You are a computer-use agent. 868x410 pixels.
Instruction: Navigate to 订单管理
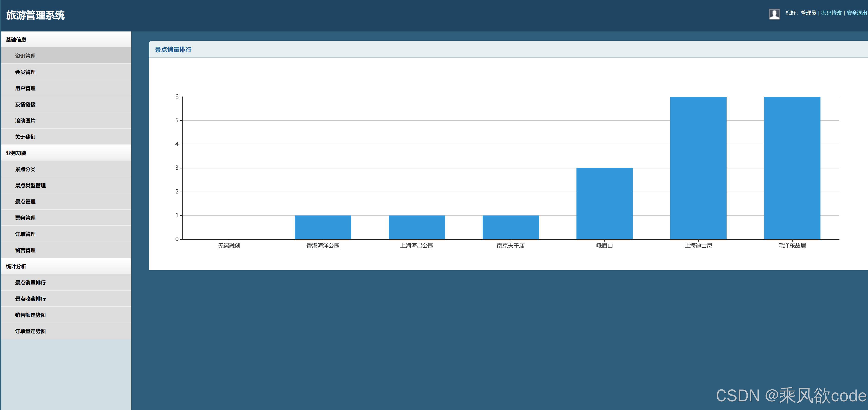pos(25,234)
